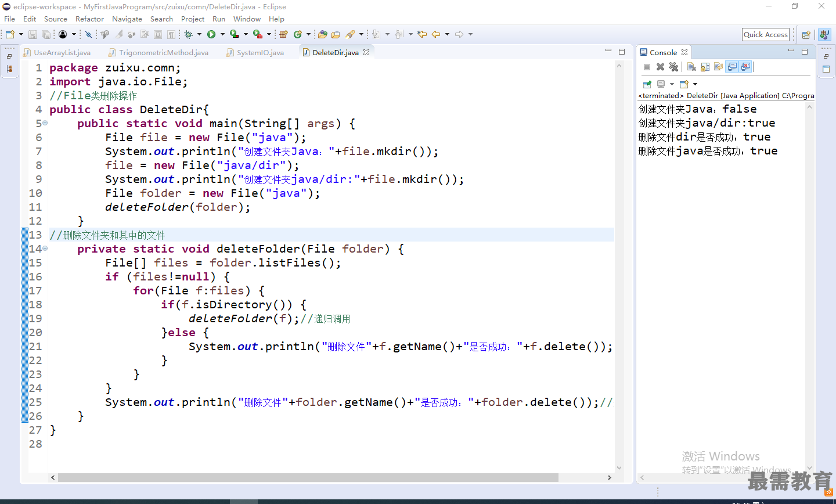Click the Clear Console icon

tap(691, 67)
